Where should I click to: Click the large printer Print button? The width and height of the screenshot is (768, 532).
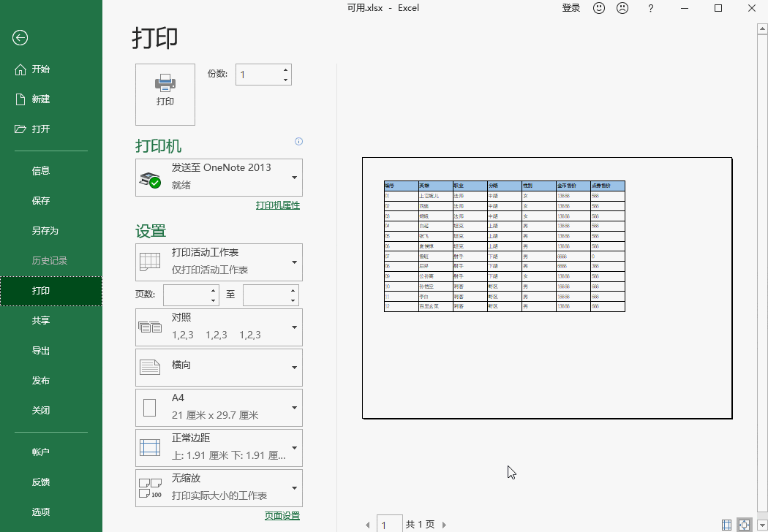pyautogui.click(x=165, y=94)
